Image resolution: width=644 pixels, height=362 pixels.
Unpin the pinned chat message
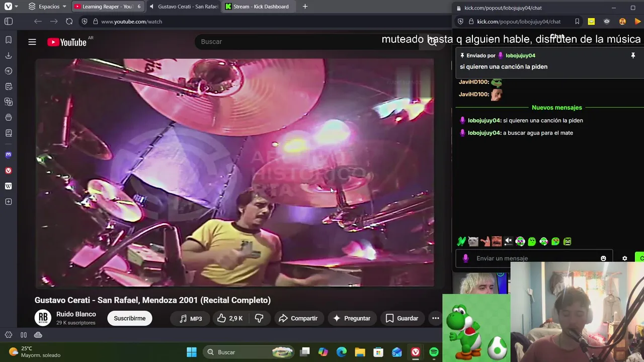coord(633,55)
